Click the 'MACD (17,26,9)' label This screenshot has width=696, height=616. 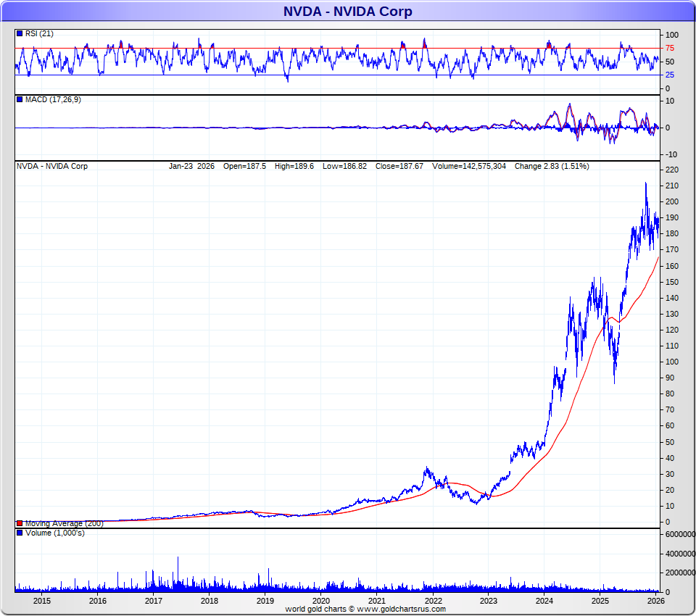click(53, 99)
